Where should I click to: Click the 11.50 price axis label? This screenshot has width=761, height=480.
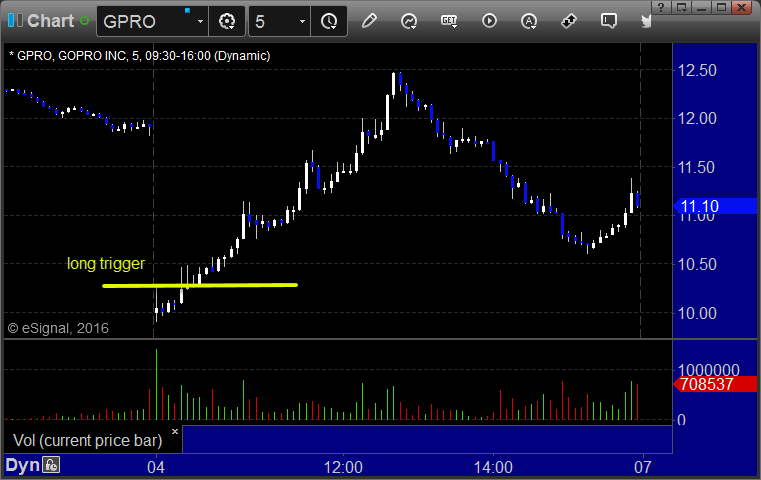pyautogui.click(x=697, y=167)
